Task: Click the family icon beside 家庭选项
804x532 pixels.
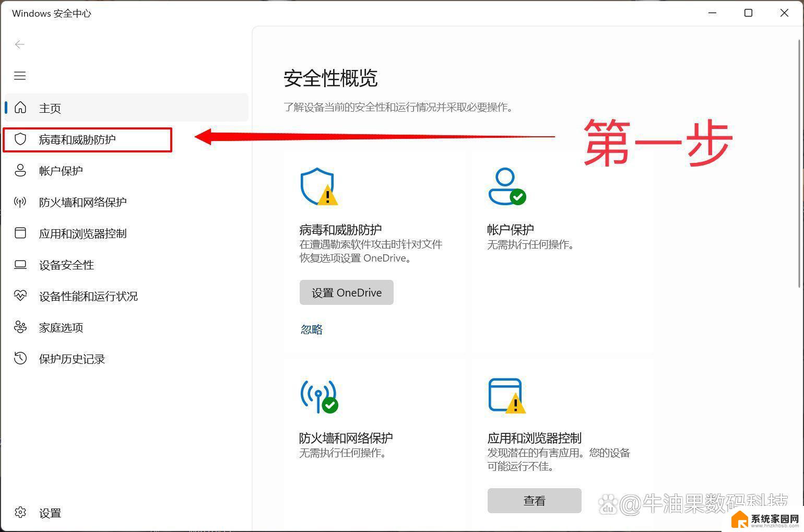Action: [x=20, y=327]
